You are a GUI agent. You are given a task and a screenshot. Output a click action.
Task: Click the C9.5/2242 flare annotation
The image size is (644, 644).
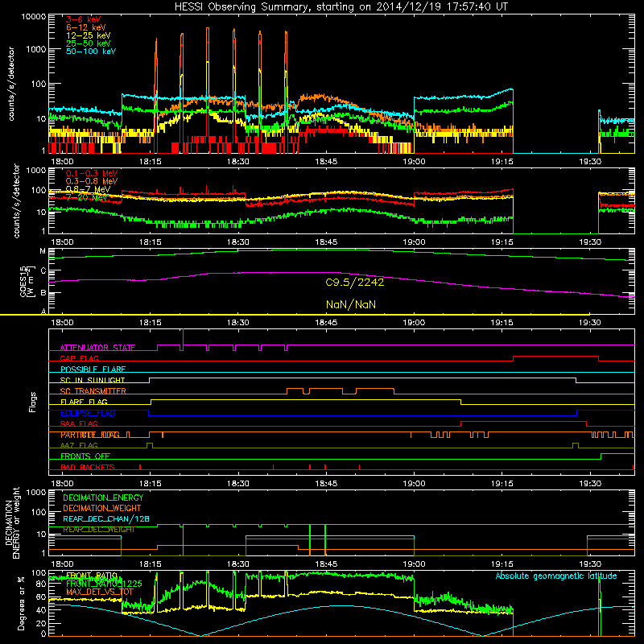tap(355, 283)
